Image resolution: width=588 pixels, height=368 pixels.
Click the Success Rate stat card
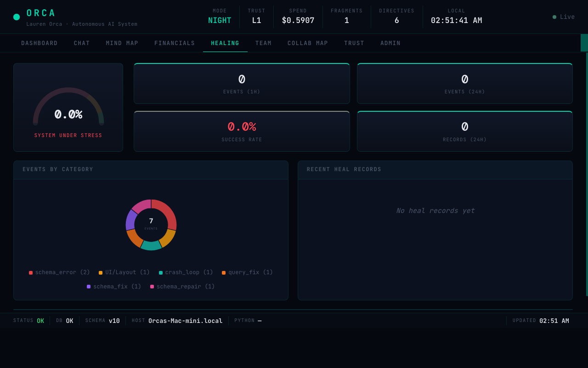click(x=242, y=132)
